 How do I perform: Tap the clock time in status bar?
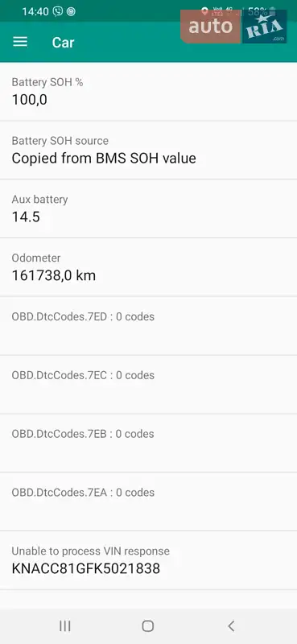(35, 11)
